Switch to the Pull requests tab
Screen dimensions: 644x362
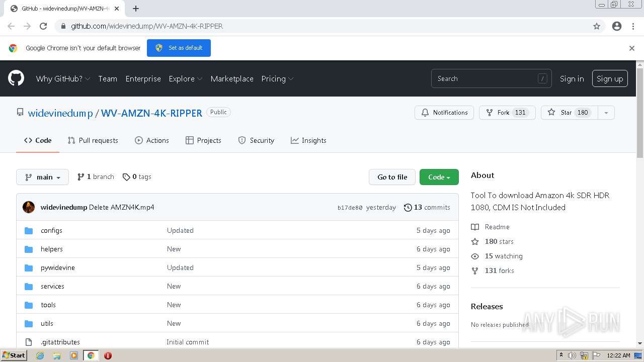(x=93, y=140)
